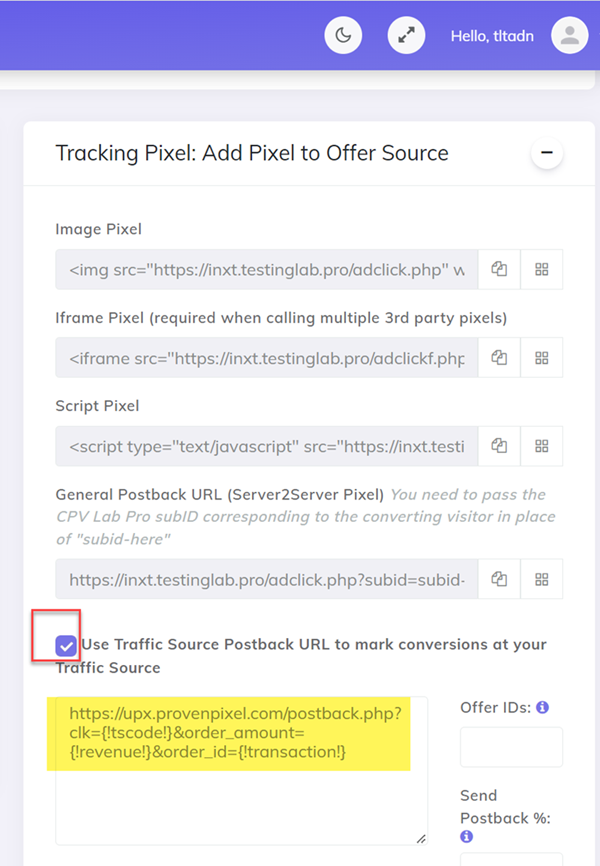The width and height of the screenshot is (600, 866).
Task: Select the Iframe Pixel code field
Action: click(265, 357)
